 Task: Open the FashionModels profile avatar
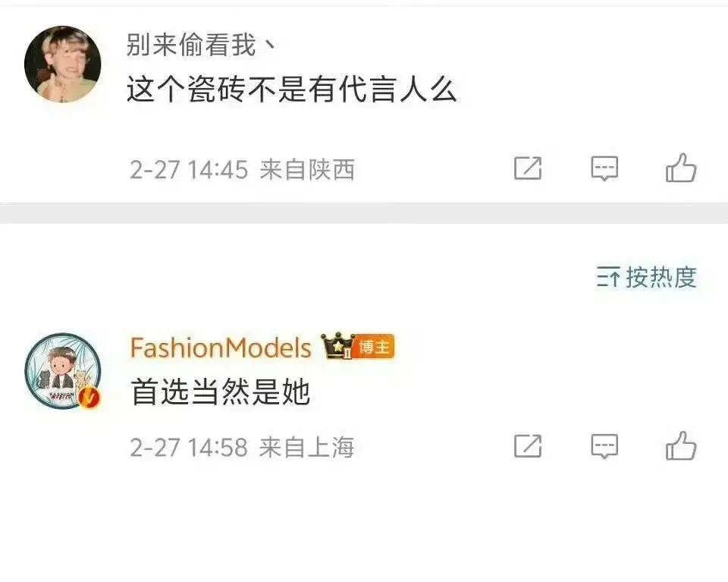pos(63,371)
